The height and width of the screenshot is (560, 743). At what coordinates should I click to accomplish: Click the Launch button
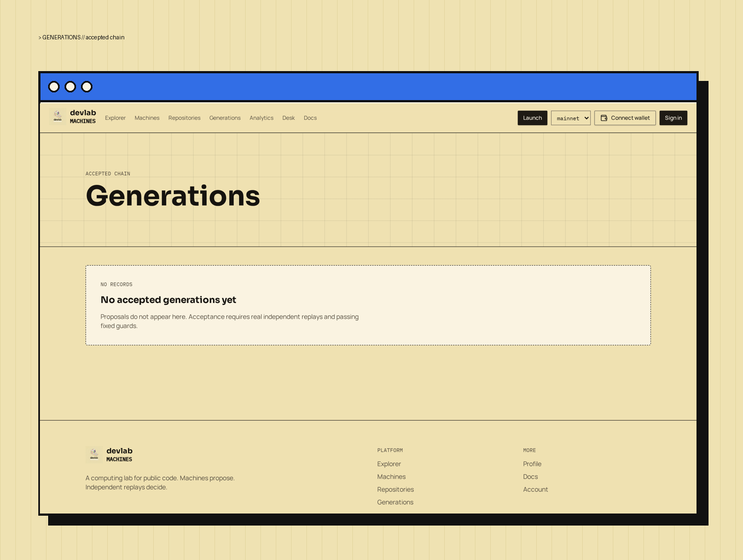(x=532, y=118)
